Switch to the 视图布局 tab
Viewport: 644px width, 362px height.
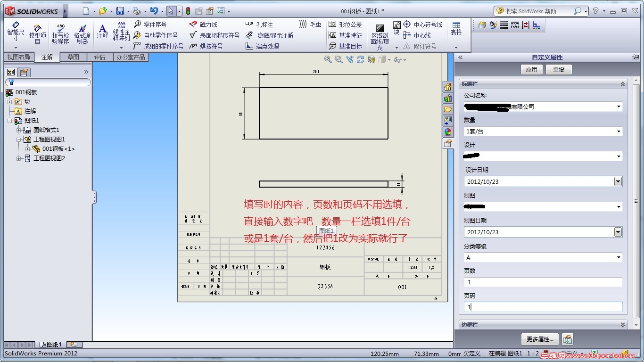coord(18,57)
